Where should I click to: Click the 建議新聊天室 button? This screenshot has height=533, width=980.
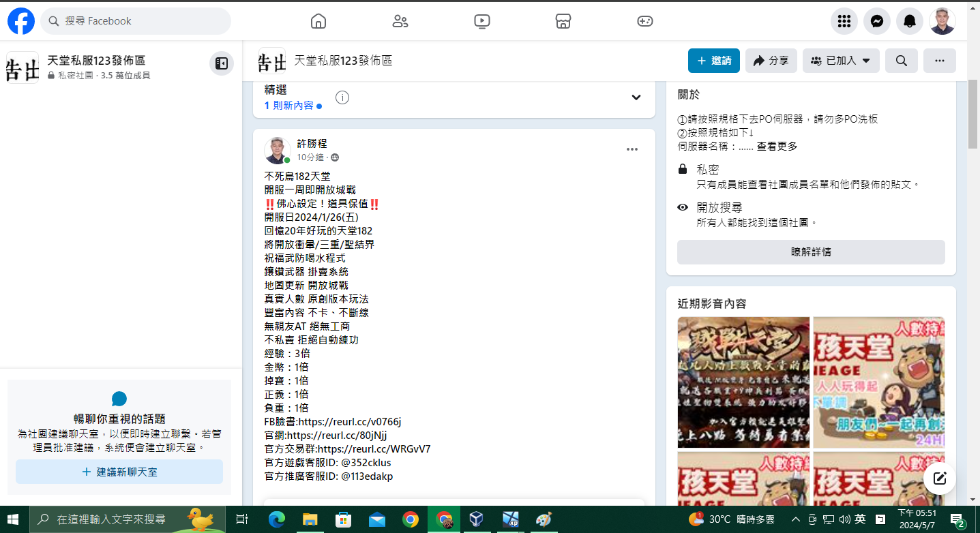coord(119,472)
